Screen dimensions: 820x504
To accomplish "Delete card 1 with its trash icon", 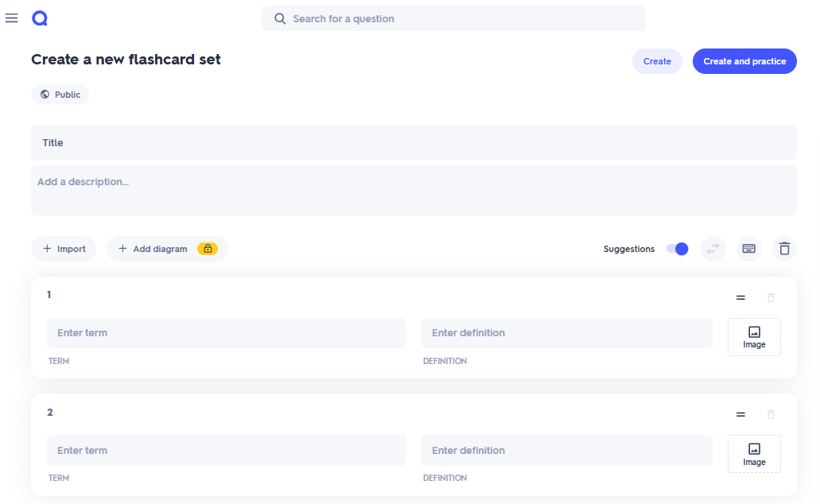I will coord(771,297).
